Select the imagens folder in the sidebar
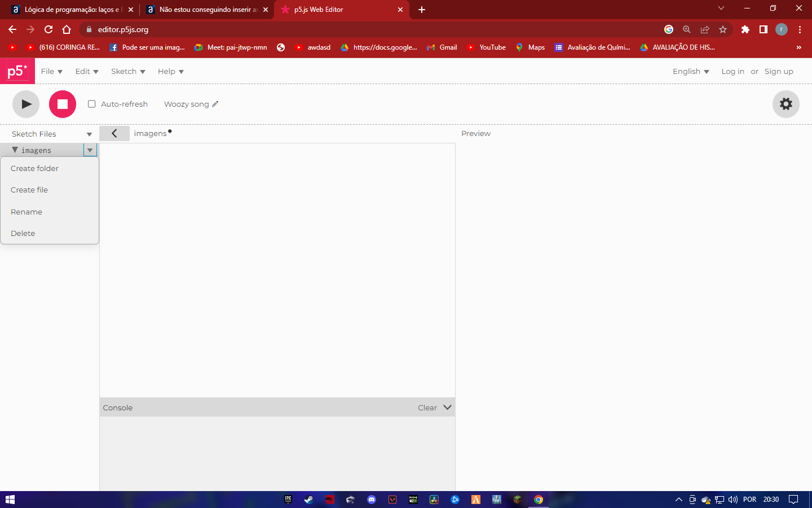Image resolution: width=812 pixels, height=508 pixels. [x=36, y=150]
